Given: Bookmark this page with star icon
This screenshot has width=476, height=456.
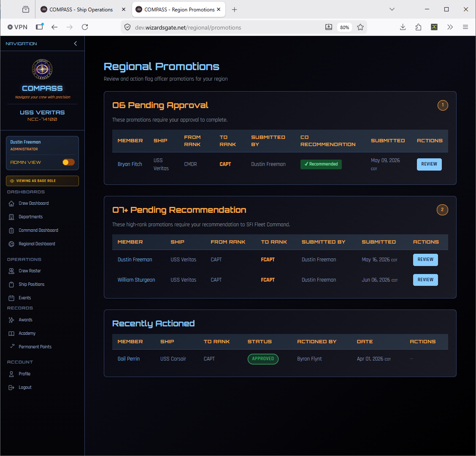Looking at the screenshot, I should pyautogui.click(x=360, y=27).
